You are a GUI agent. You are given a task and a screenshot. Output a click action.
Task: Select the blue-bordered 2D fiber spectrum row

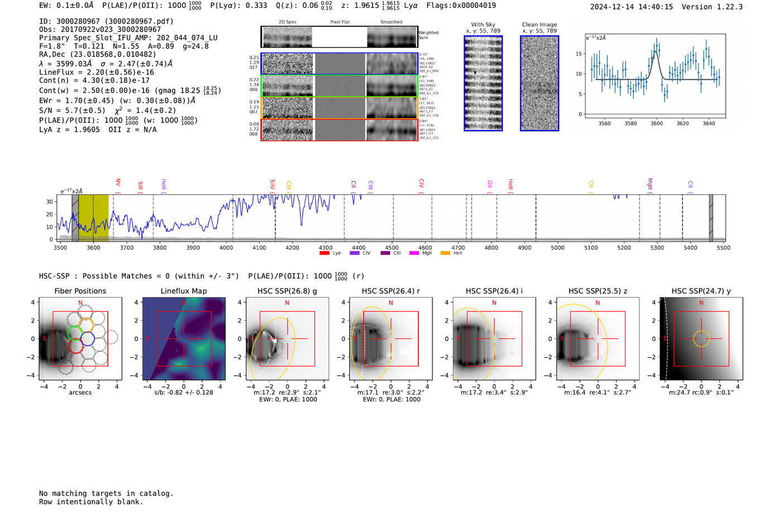click(339, 64)
